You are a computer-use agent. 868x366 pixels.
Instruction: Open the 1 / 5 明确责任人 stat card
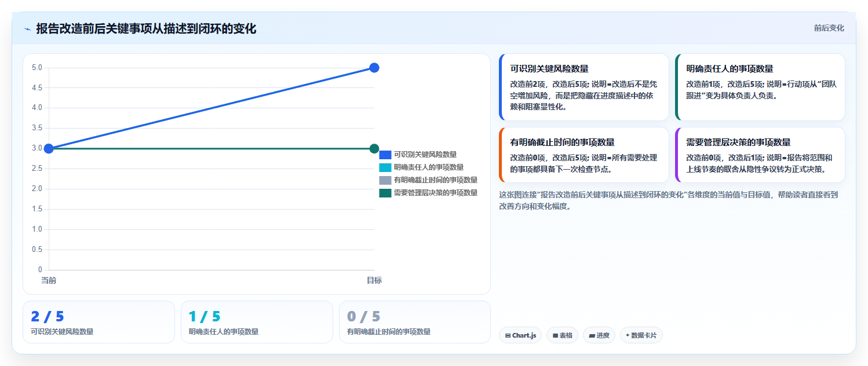(x=257, y=322)
